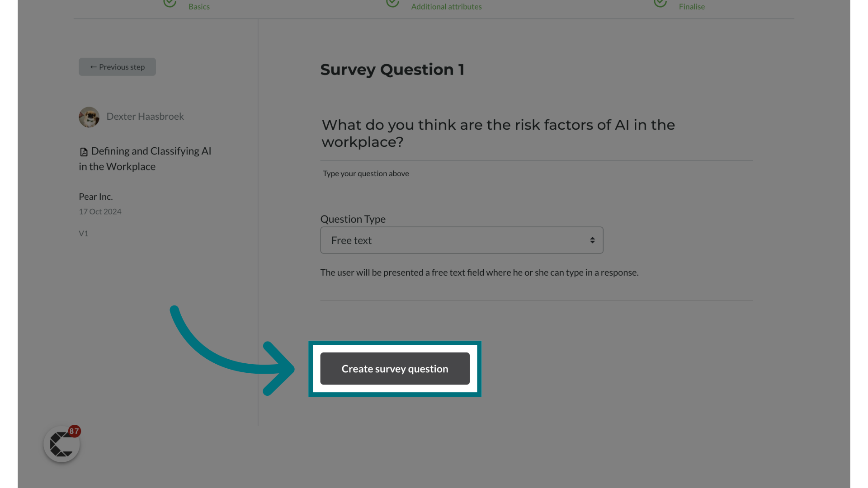Screen dimensions: 868x488
Task: Select the V1 version label
Action: [84, 233]
